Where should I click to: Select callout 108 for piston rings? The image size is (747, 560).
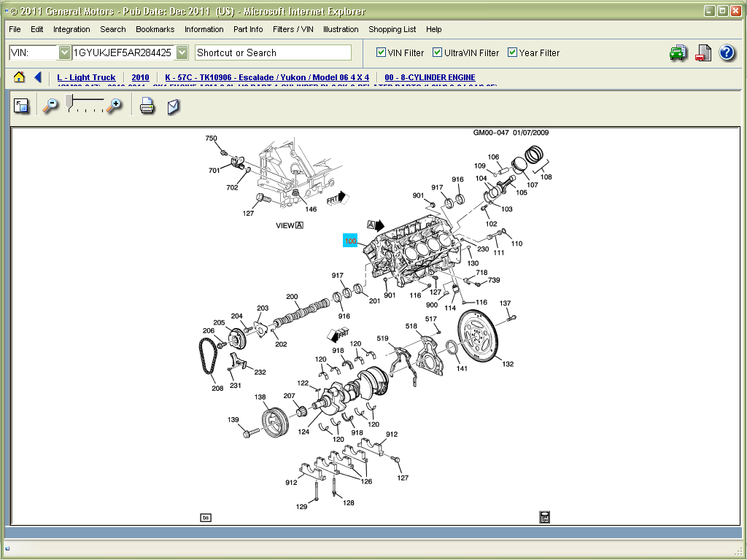(x=546, y=176)
